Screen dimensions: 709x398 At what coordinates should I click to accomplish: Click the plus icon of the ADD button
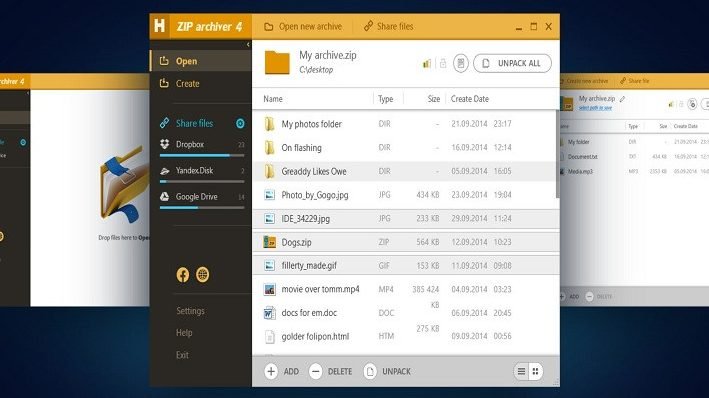(x=271, y=371)
